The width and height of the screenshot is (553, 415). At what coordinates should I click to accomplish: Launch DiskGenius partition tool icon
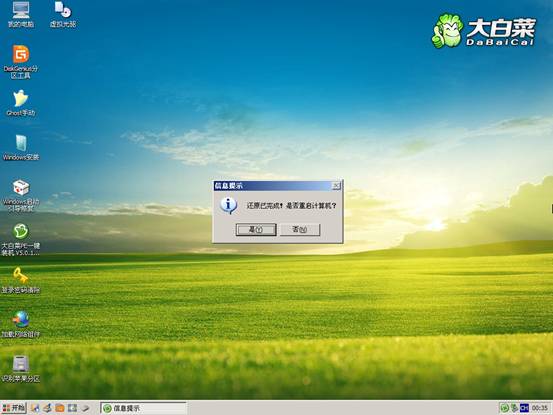point(21,62)
